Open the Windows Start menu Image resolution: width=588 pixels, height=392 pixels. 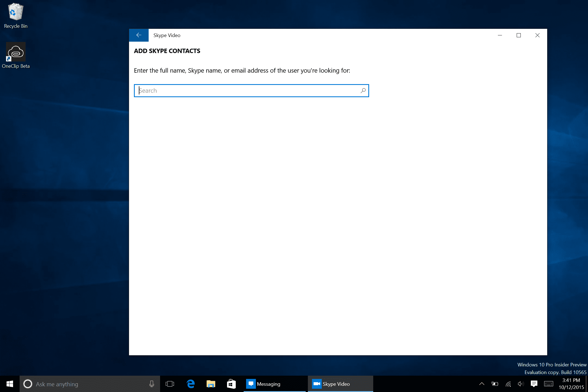(10, 384)
